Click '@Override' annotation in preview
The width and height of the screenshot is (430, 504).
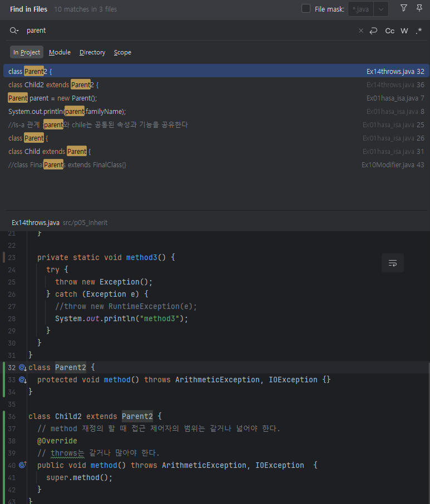tap(57, 441)
